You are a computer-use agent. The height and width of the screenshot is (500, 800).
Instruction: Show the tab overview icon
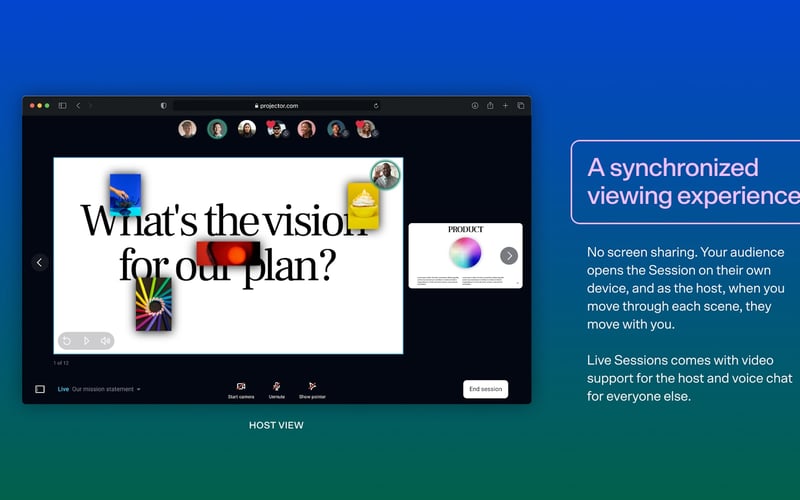point(521,106)
